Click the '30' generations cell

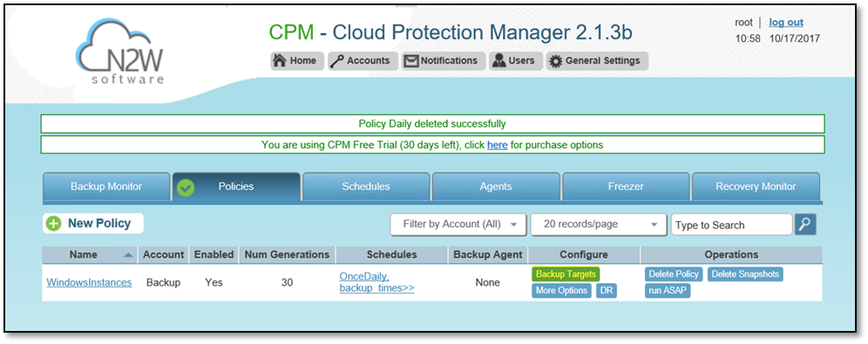[288, 283]
